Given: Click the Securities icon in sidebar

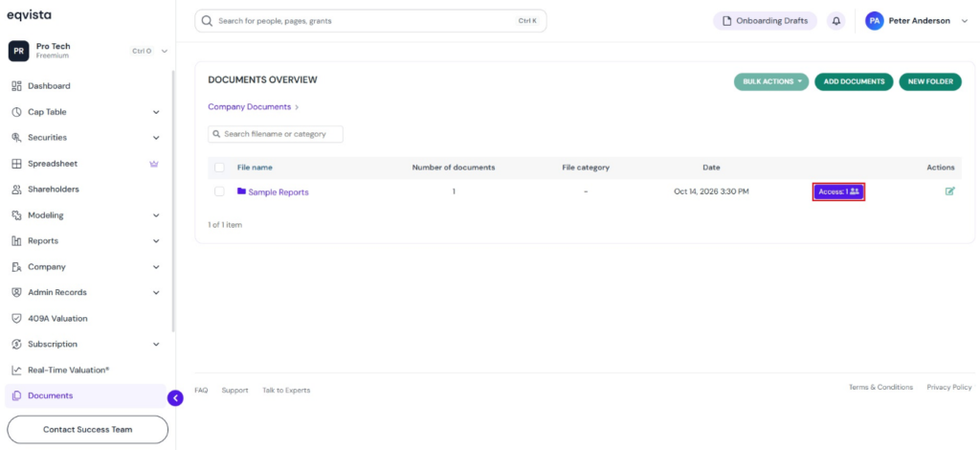Looking at the screenshot, I should 17,138.
